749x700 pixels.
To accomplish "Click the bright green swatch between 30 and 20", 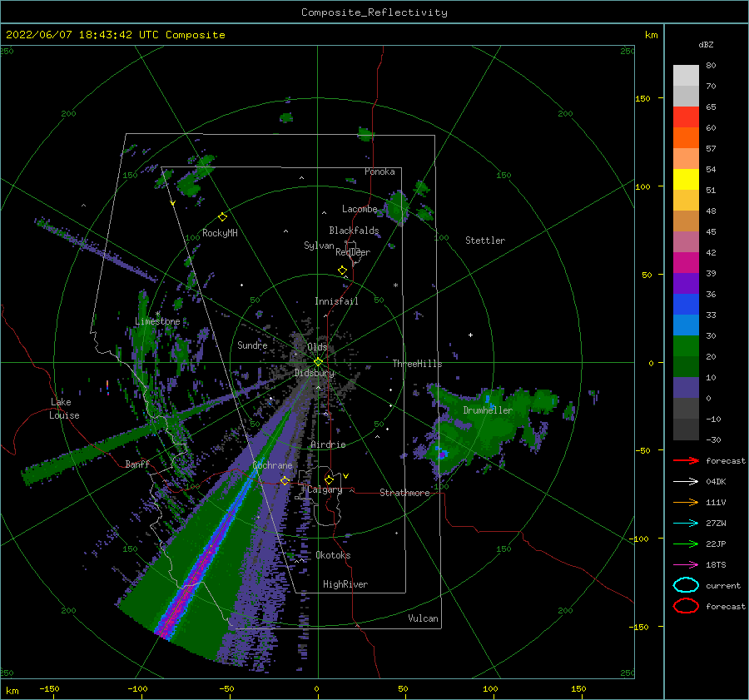I will (686, 346).
